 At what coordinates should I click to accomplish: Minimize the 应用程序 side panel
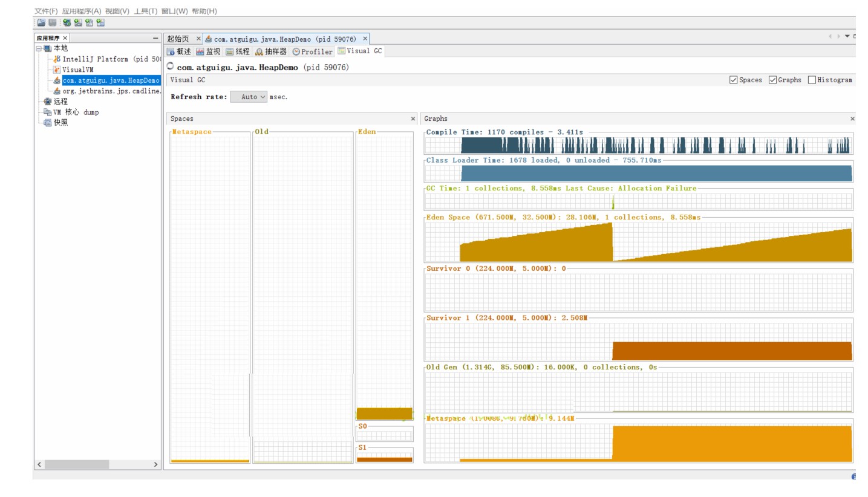155,38
